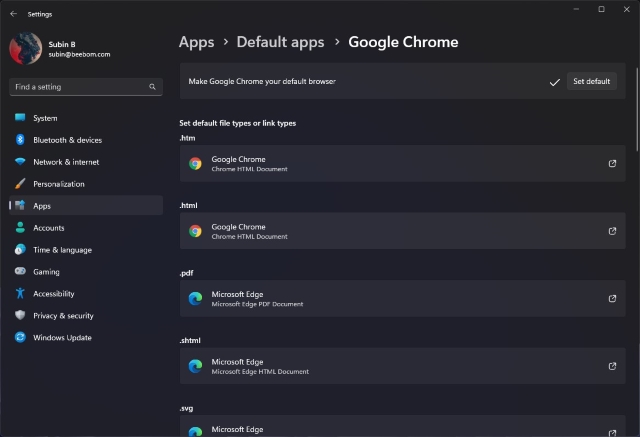Viewport: 640px width, 437px height.
Task: Open the System settings category
Action: [86, 118]
